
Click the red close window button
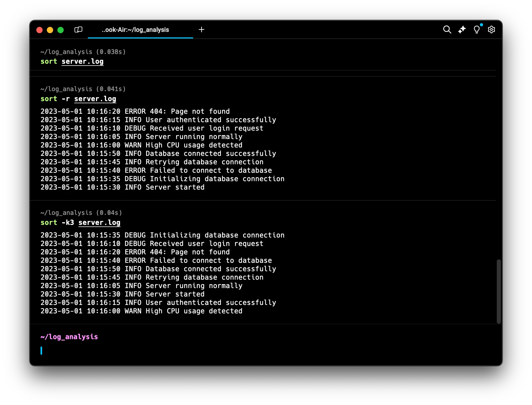click(x=39, y=30)
